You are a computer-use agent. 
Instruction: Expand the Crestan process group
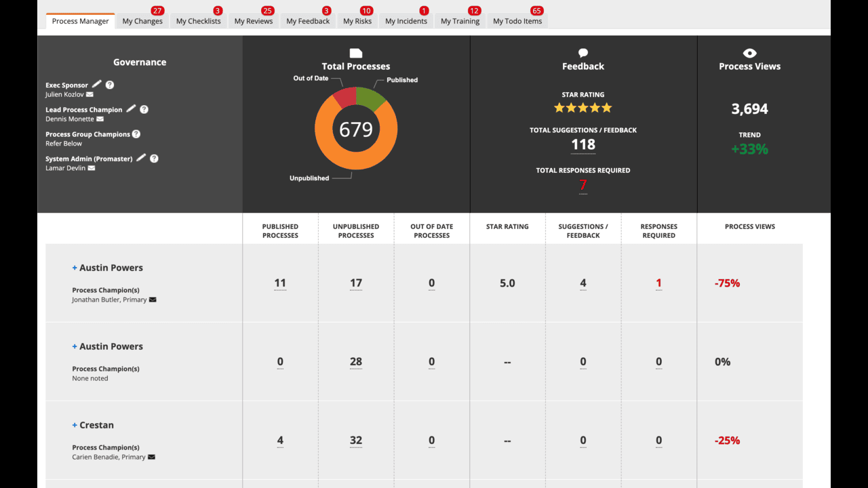tap(75, 425)
